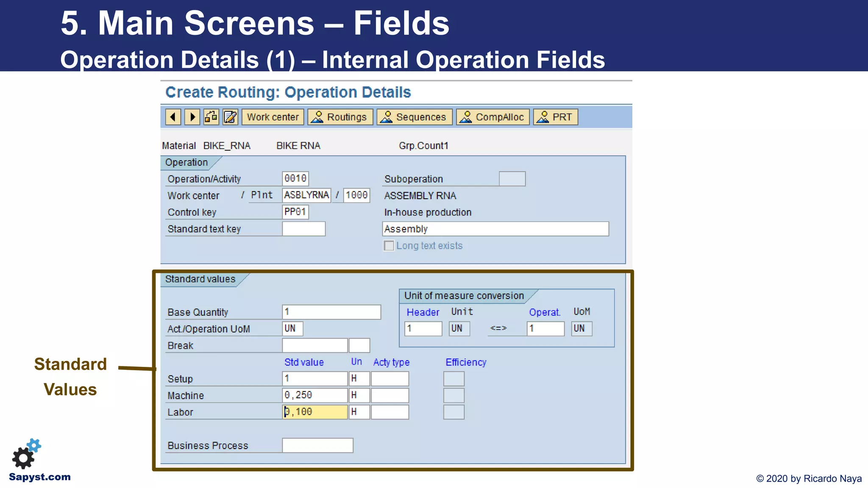Open the Work center button
Viewport: 868px width, 488px height.
point(273,117)
